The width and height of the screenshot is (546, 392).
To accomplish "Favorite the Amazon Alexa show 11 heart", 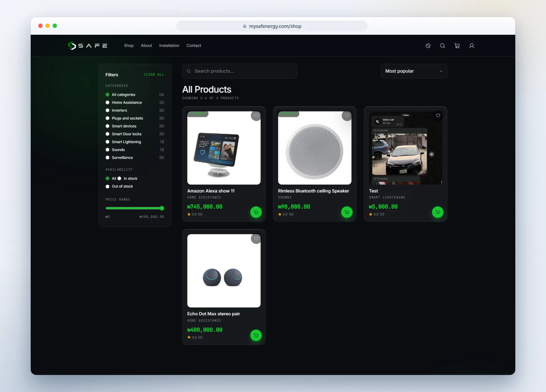I will click(x=256, y=116).
